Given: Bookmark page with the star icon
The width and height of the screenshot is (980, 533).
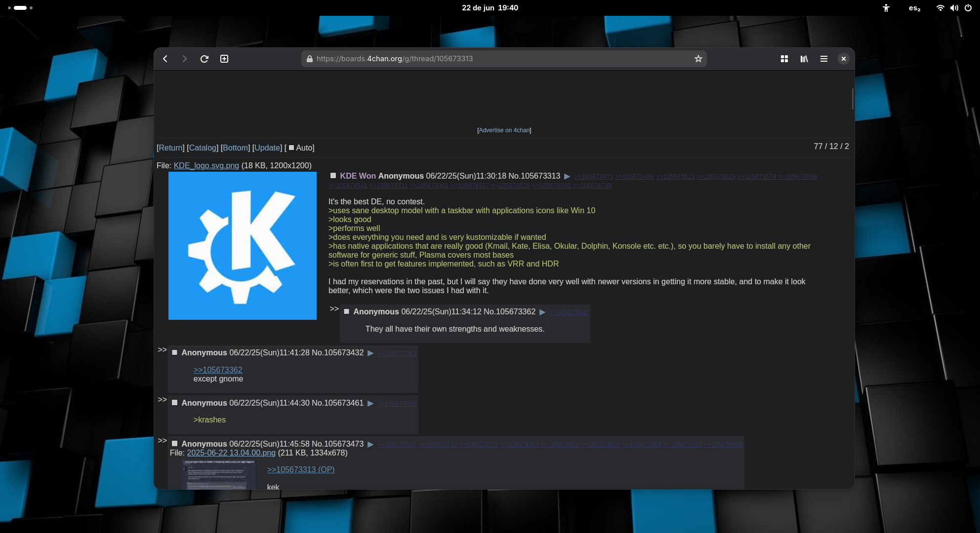Looking at the screenshot, I should [x=698, y=59].
